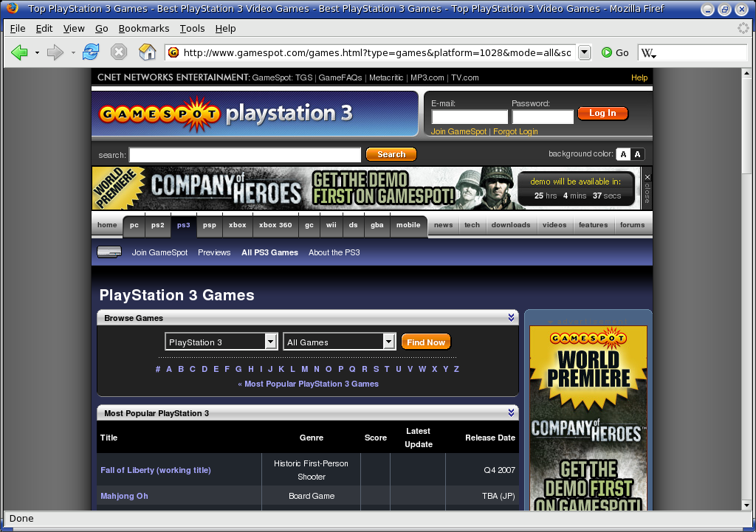This screenshot has height=532, width=756.
Task: Open the Bookmarks menu
Action: (143, 28)
